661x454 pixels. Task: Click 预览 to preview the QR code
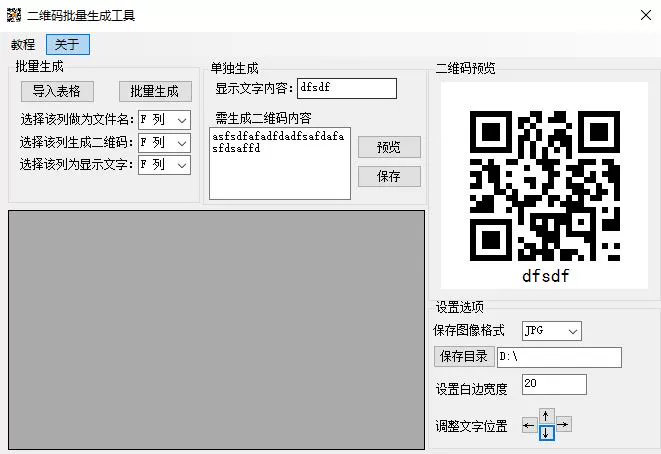click(x=389, y=147)
